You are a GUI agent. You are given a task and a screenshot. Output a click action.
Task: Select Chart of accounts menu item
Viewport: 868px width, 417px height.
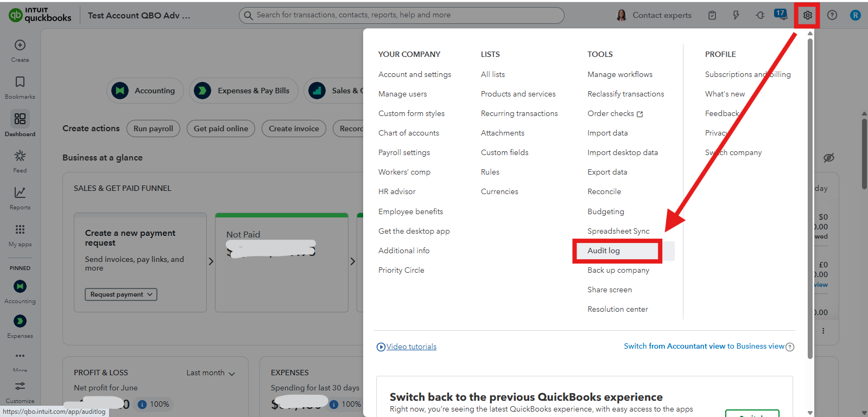point(409,133)
